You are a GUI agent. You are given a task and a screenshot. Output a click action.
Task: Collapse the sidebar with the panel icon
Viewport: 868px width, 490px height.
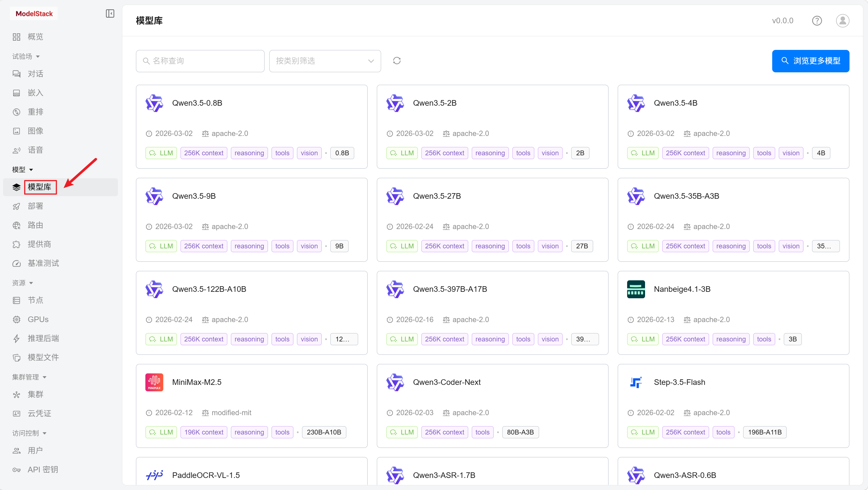click(x=110, y=13)
